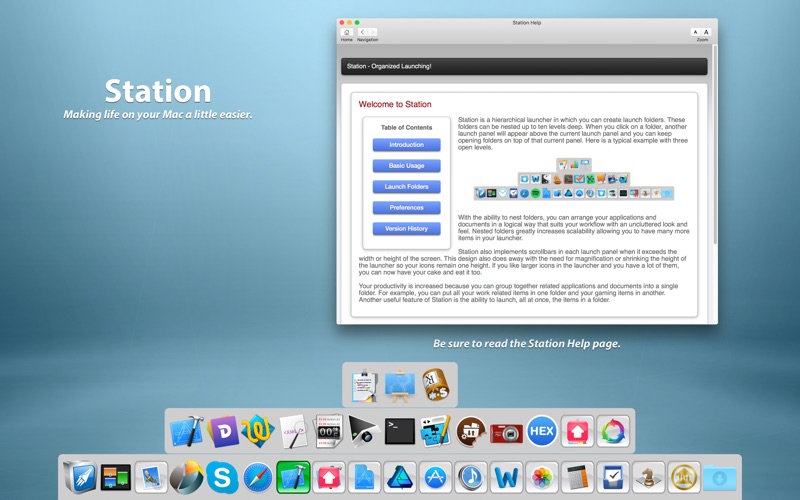
Task: Click the Terminal icon in second panel
Action: (399, 432)
